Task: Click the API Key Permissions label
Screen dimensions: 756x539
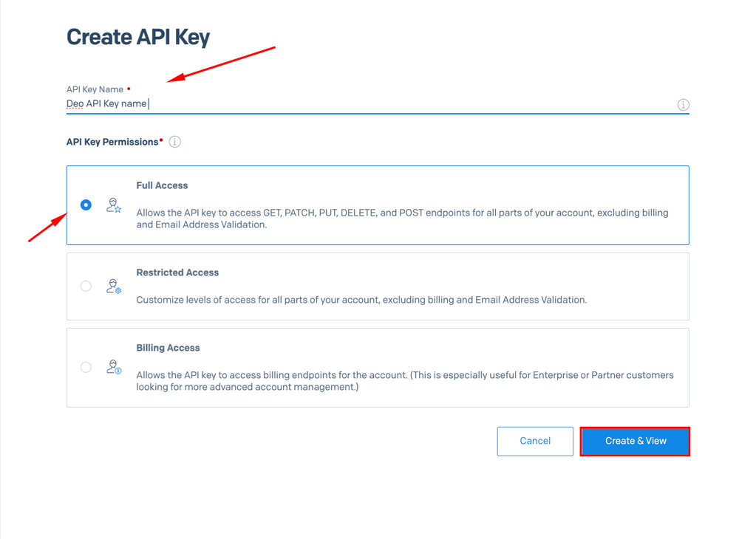Action: (x=112, y=142)
